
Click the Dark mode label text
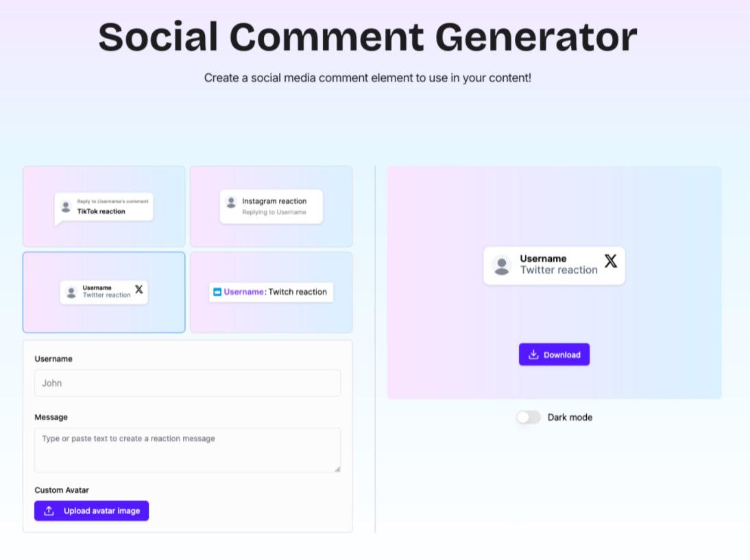570,417
